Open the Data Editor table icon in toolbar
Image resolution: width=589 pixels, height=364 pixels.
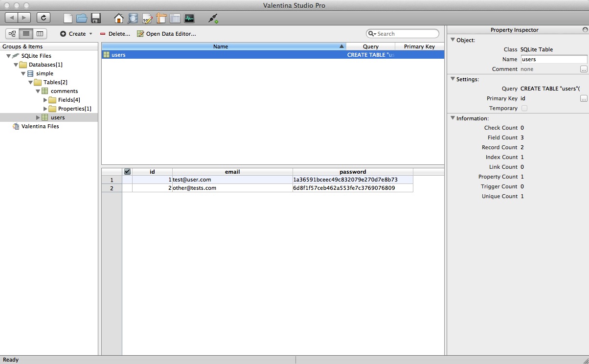[175, 19]
